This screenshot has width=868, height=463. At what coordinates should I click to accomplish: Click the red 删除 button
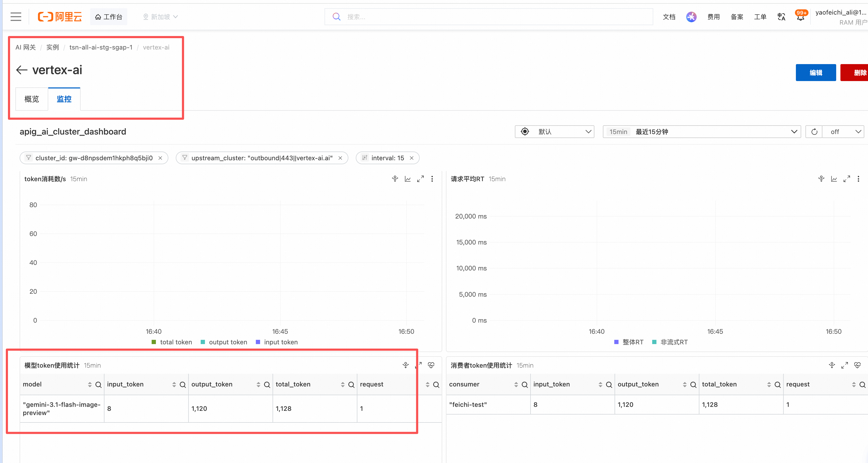[x=854, y=72]
